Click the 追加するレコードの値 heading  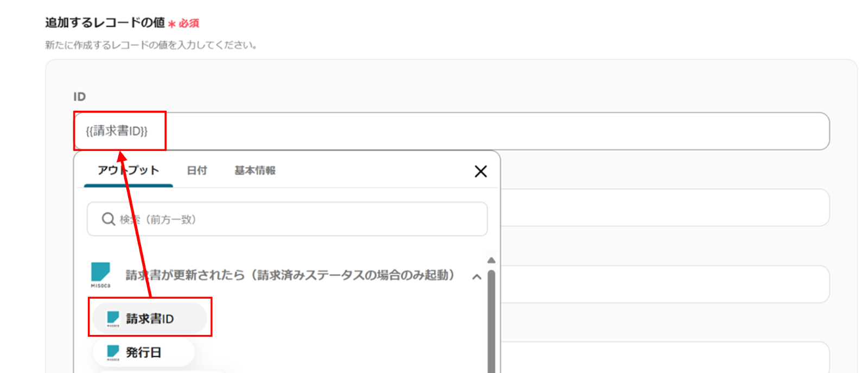105,23
